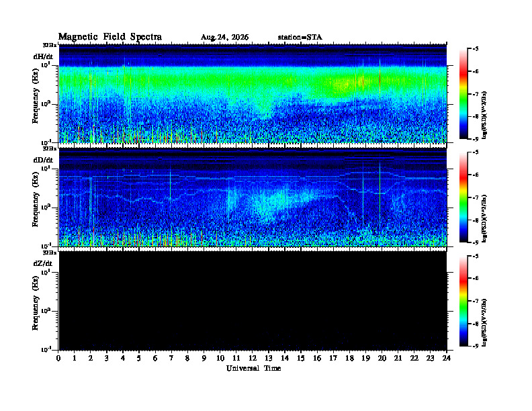This screenshot has height=411, width=532.
Task: Click hour "4" on the time axis
Action: (x=123, y=358)
